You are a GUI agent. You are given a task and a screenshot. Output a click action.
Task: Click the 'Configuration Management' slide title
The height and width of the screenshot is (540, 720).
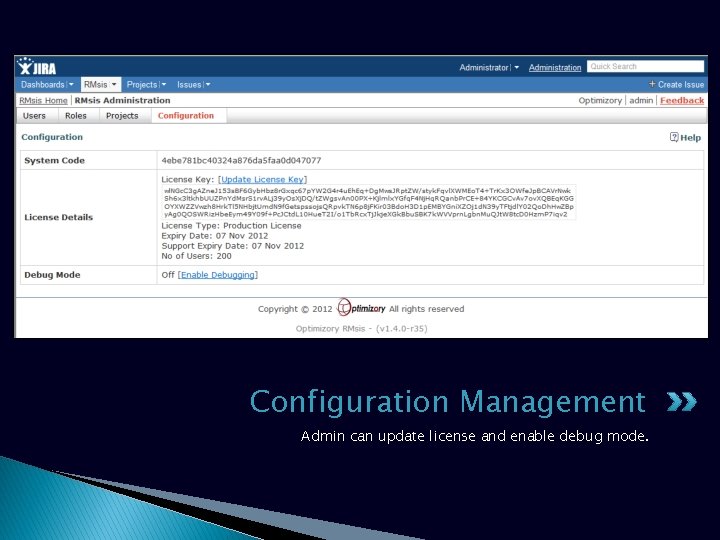pos(448,402)
